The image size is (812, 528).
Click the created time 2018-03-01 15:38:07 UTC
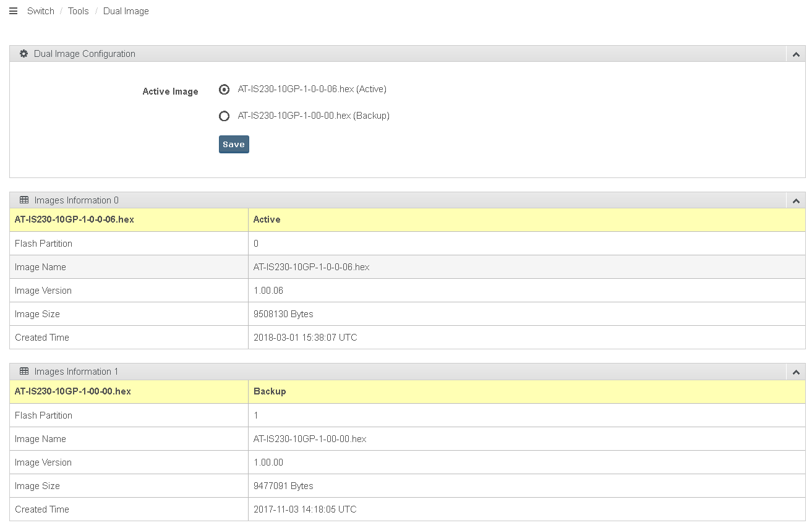(306, 338)
